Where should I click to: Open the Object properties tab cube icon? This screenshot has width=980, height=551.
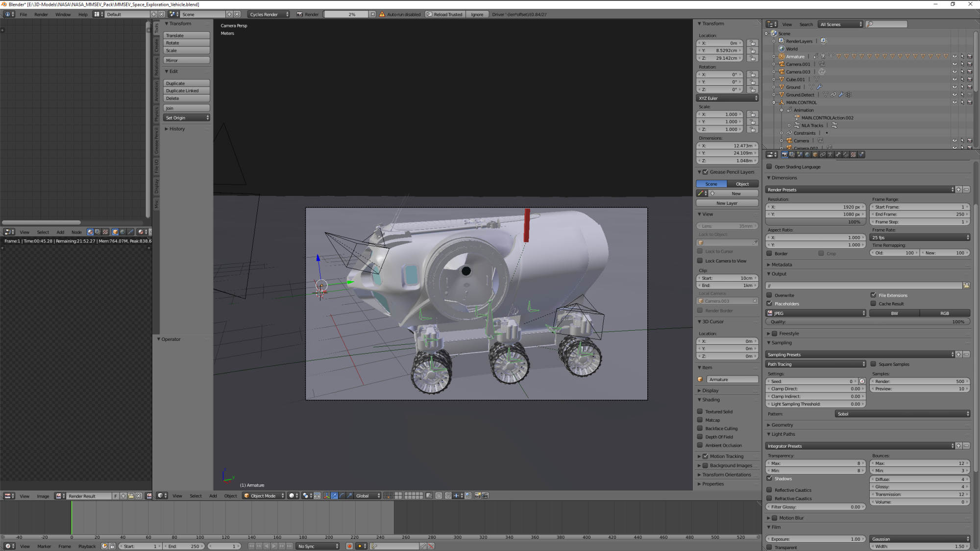(x=815, y=154)
